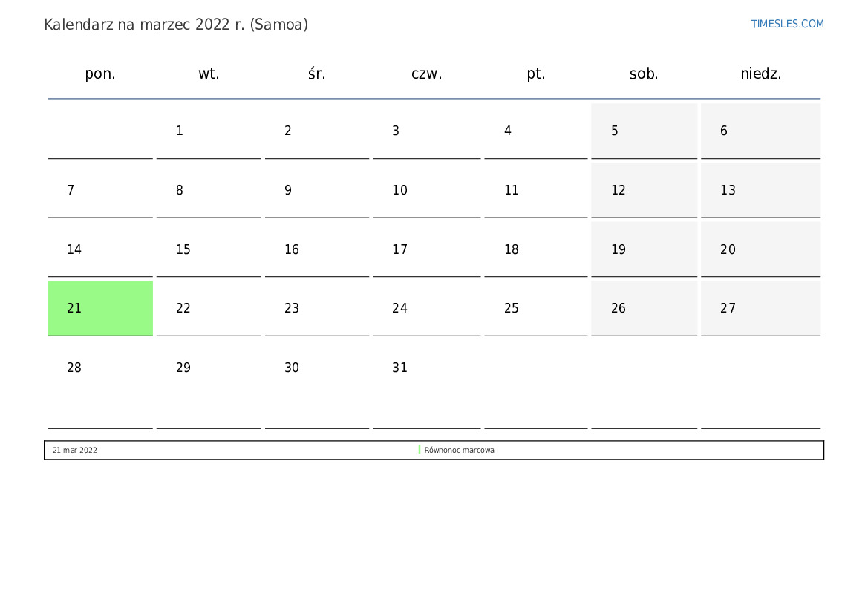Click the 'Równonoc marcowa' event label

(460, 450)
